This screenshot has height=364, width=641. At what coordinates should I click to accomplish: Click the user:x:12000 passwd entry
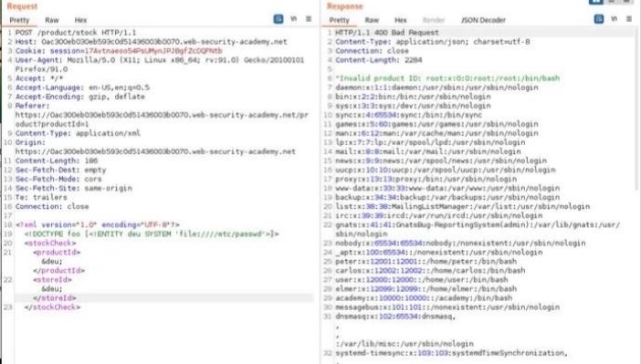[x=422, y=280]
